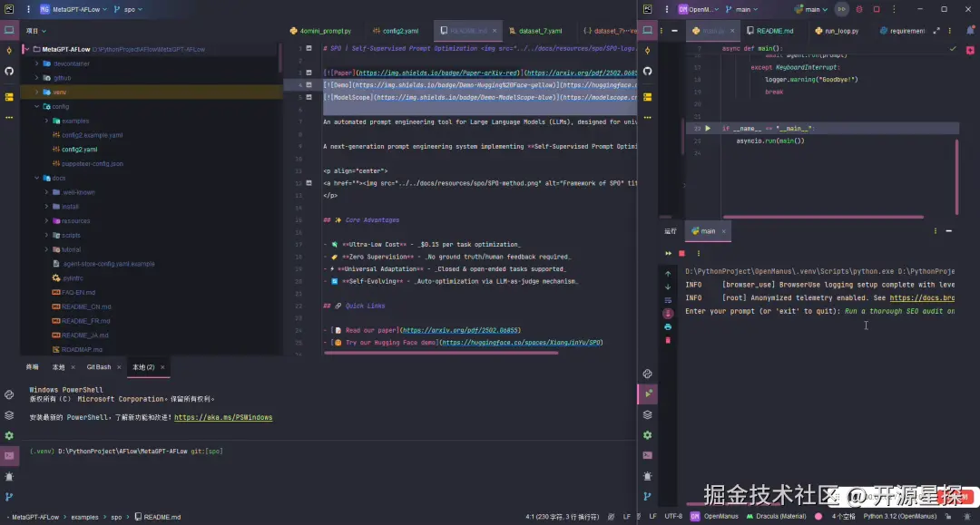Open the GitHub tool in left window sidebar
The height and width of the screenshot is (525, 980).
[x=9, y=71]
